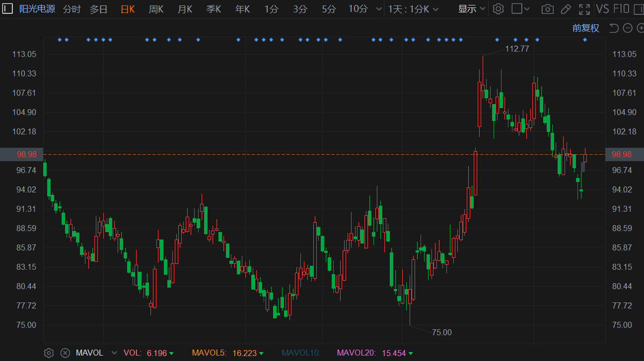Switch to the 分时 tab
This screenshot has width=644, height=361.
[72, 9]
